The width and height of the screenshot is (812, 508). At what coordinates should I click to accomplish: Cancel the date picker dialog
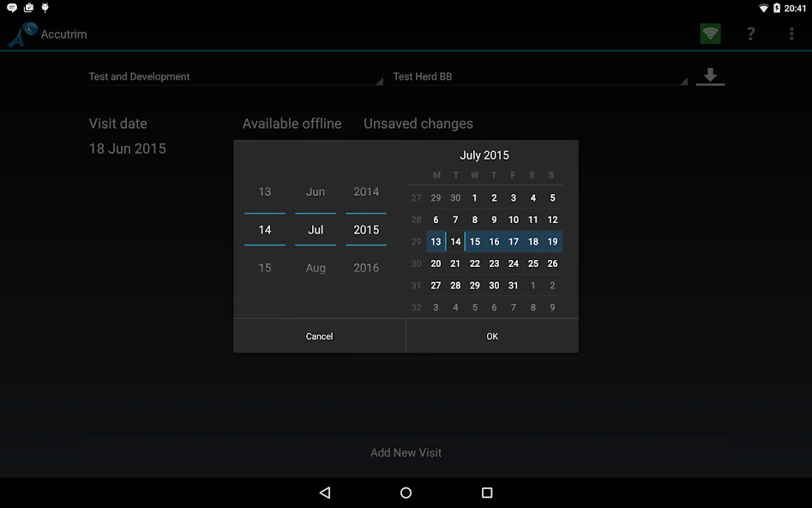point(320,336)
